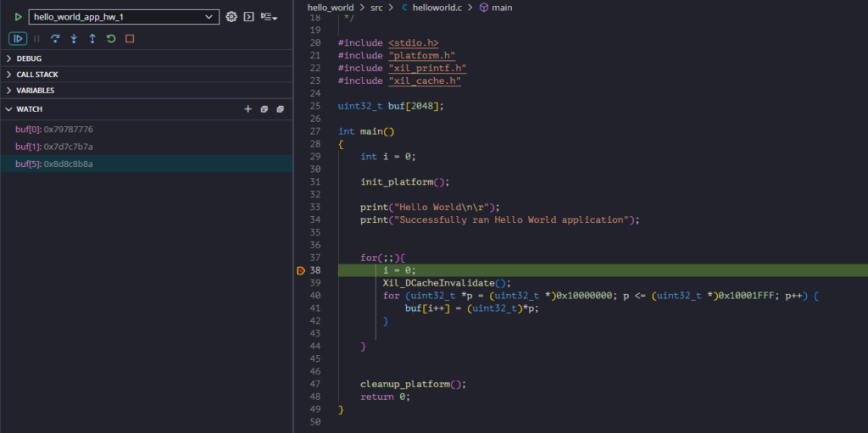Expand the CALL STACK section
Viewport: 868px width, 433px height.
click(x=146, y=75)
